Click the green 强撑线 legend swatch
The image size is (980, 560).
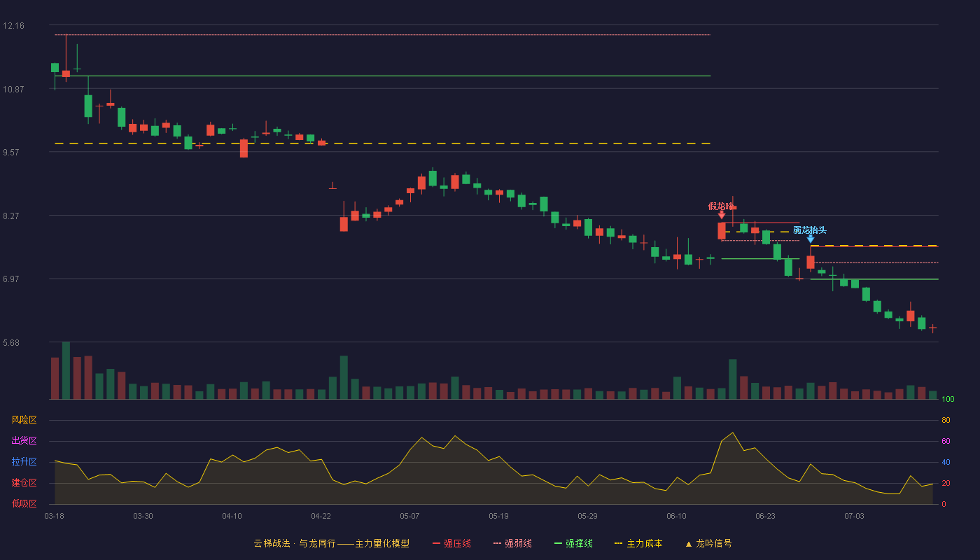click(x=558, y=543)
